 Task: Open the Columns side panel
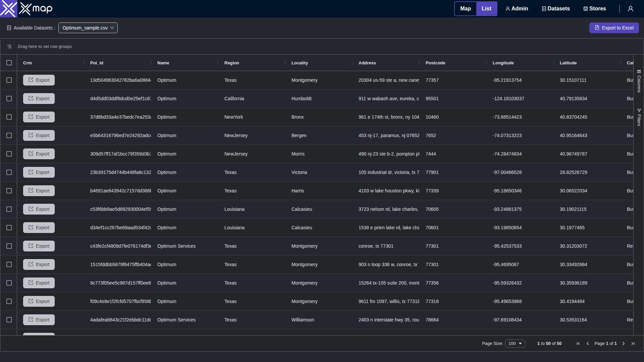(x=639, y=81)
